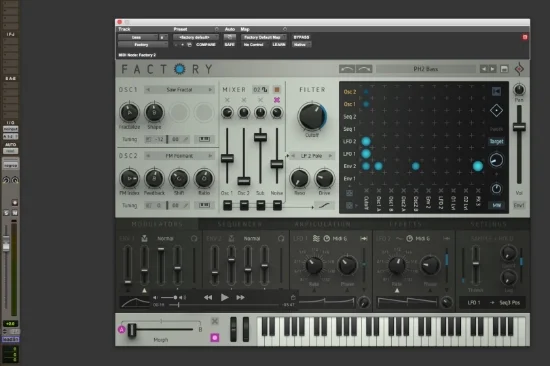Click the OSC1 keyboard tracking icon
550x366 pixels.
(204, 139)
